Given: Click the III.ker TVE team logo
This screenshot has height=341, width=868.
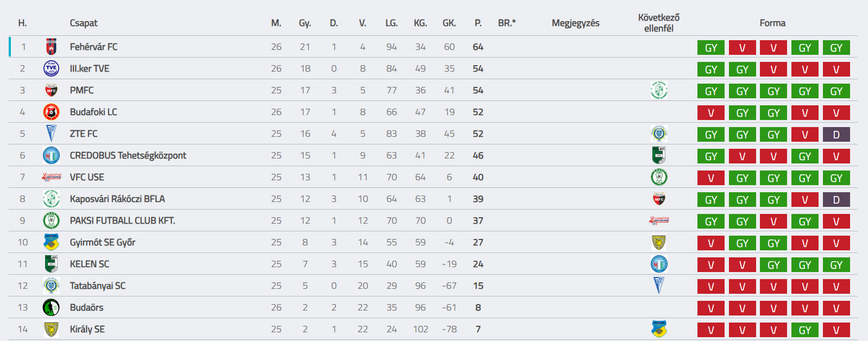Looking at the screenshot, I should (51, 68).
